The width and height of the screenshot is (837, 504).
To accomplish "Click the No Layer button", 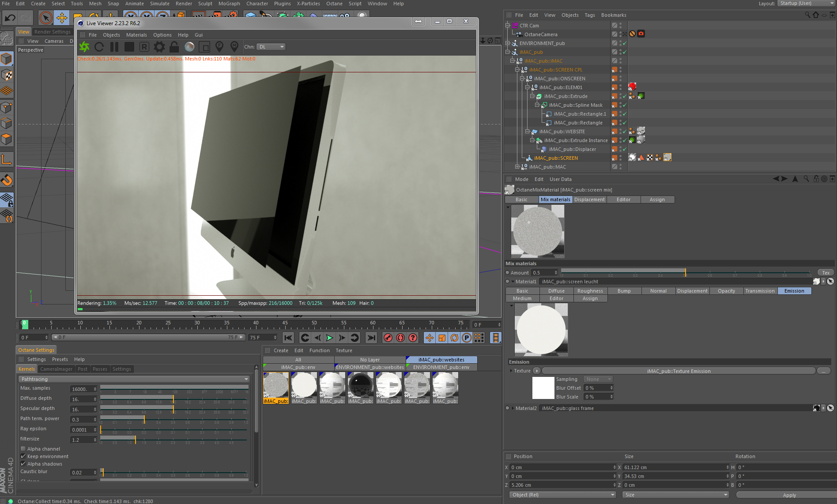I will [x=370, y=360].
